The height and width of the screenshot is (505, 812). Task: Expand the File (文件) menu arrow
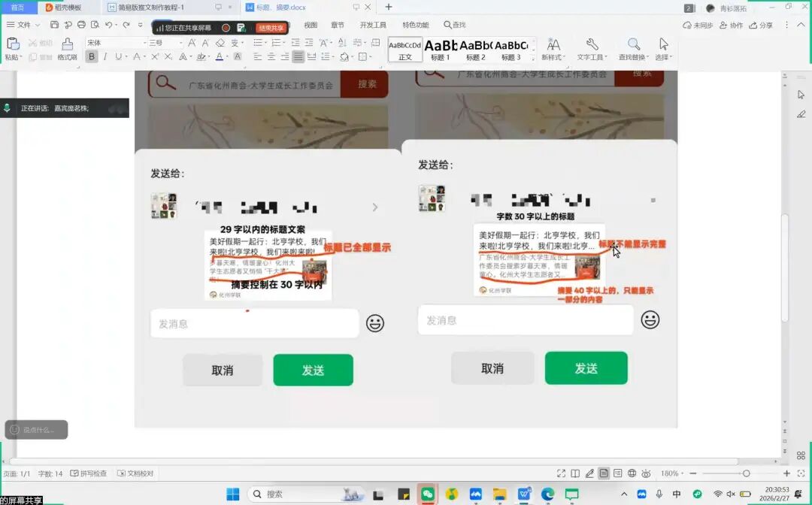[x=38, y=25]
